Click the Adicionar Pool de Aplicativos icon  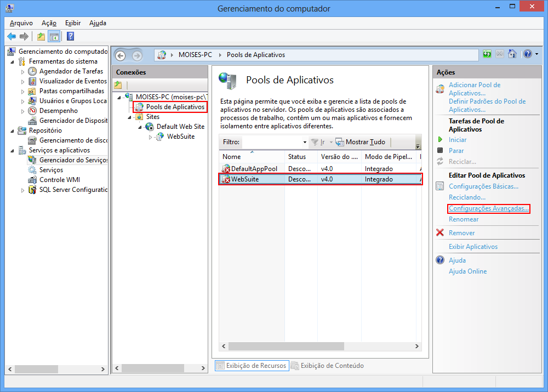click(440, 89)
